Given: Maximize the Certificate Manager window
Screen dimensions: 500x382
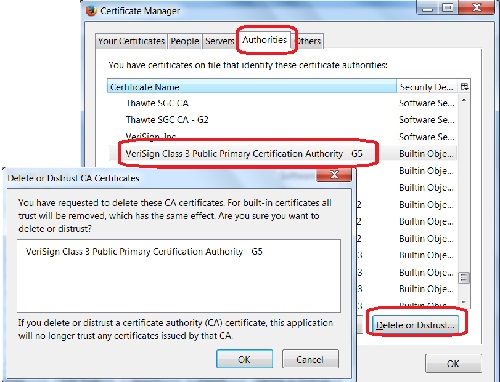Looking at the screenshot, I should click(448, 8).
